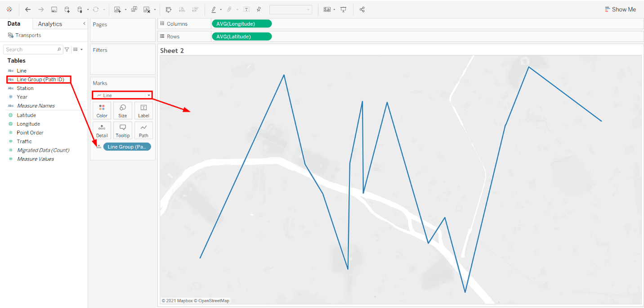This screenshot has width=644, height=308.
Task: Click the Tableau logo start icon
Action: tap(9, 9)
